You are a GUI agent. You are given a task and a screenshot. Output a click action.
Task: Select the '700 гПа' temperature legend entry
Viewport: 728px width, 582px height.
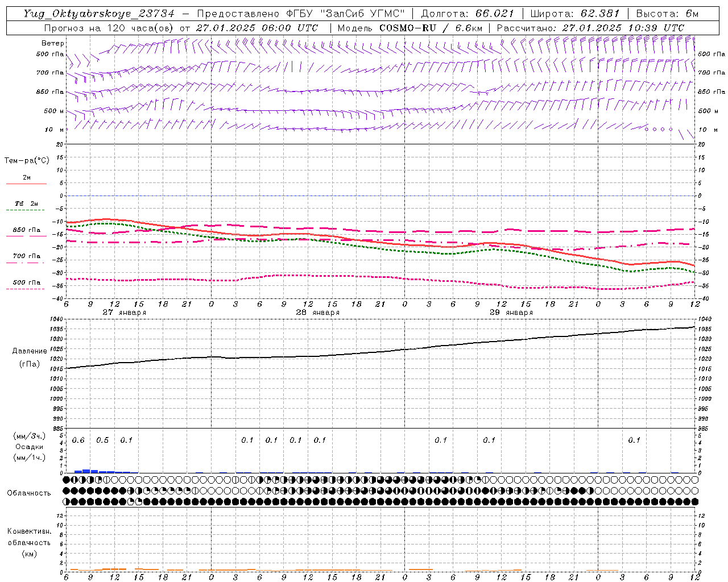27,256
